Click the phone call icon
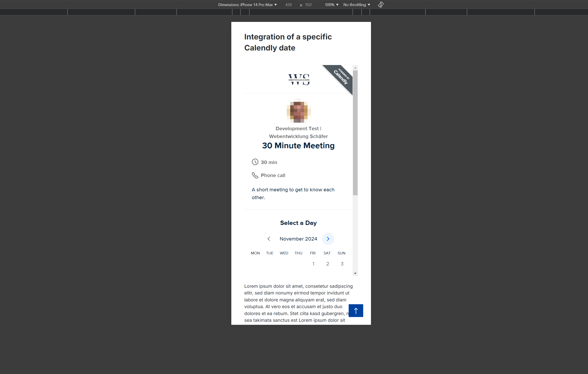This screenshot has height=374, width=588. (255, 176)
